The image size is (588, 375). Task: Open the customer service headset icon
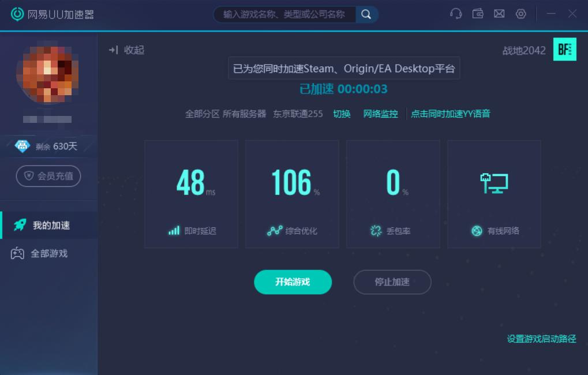tap(455, 13)
